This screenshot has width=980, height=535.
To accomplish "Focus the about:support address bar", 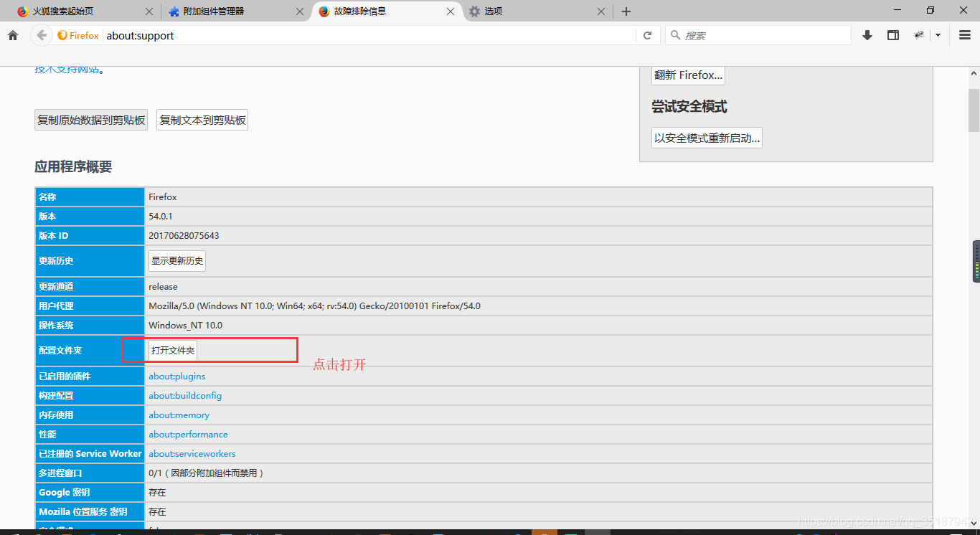I will click(x=368, y=35).
